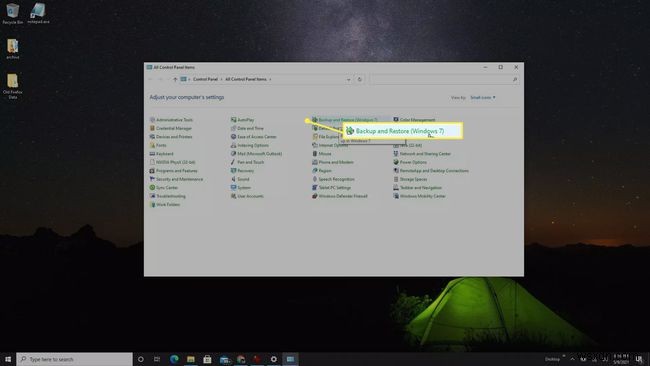Expand the address bar history dropdown
The height and width of the screenshot is (366, 650).
tap(349, 79)
